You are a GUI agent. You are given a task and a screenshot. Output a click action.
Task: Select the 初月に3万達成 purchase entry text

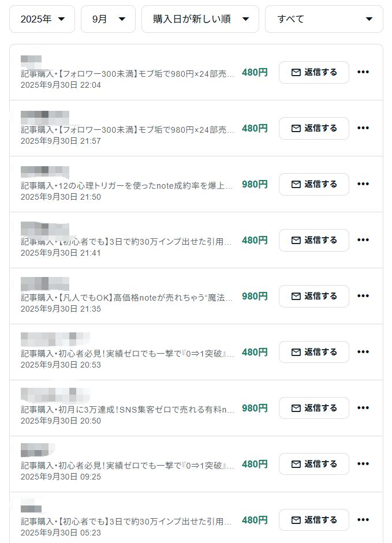coord(128,409)
